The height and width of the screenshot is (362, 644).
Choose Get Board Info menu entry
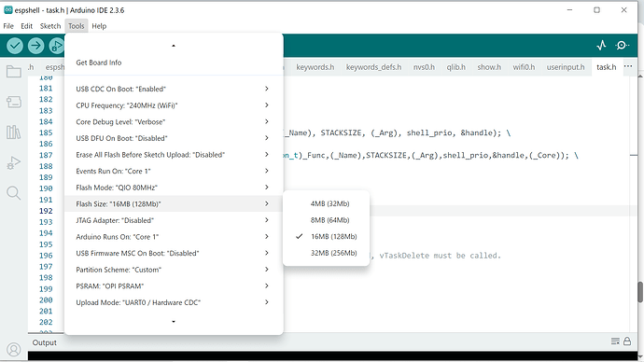[x=174, y=63]
